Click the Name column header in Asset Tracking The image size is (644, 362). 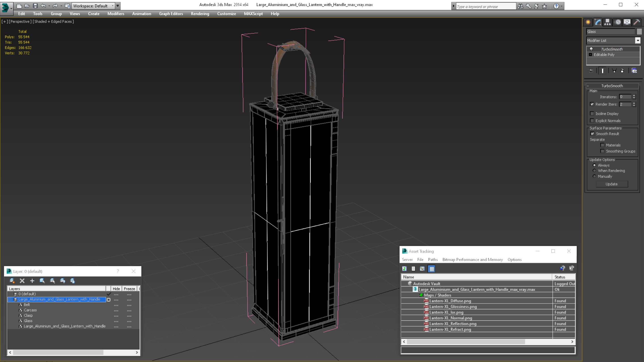tap(477, 277)
